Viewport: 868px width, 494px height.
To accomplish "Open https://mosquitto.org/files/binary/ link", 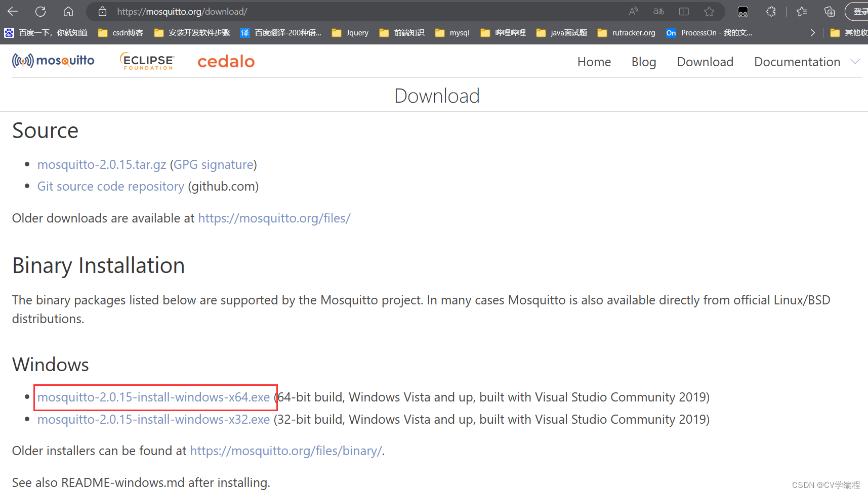I will click(x=286, y=451).
